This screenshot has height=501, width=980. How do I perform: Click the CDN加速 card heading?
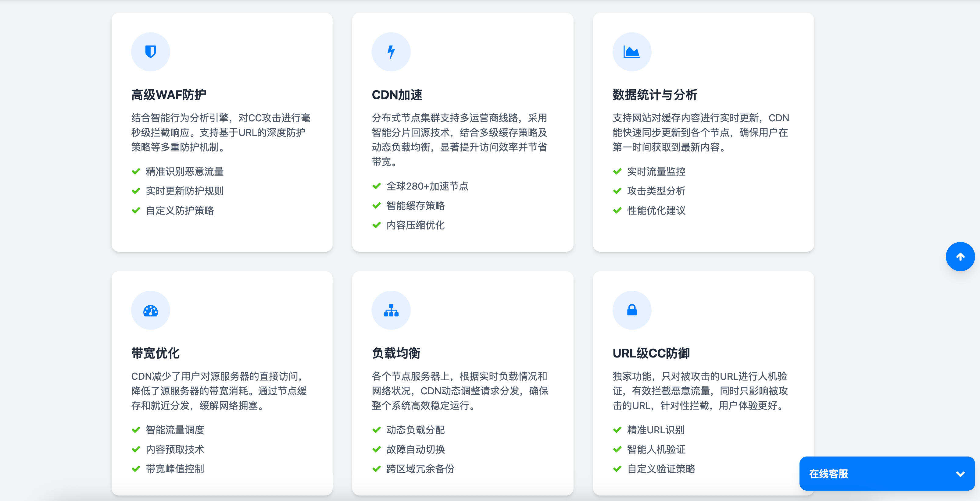click(397, 95)
